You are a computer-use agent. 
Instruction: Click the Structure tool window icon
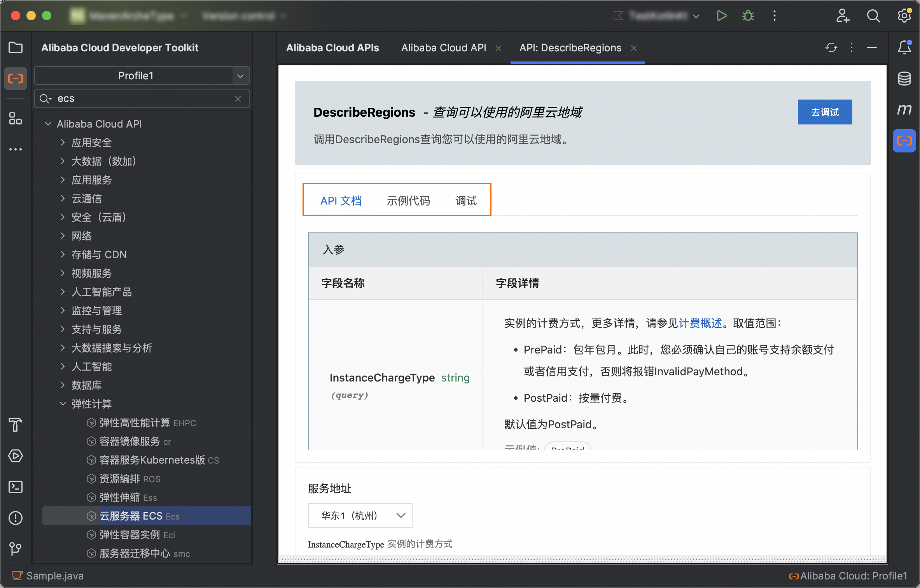click(x=16, y=118)
